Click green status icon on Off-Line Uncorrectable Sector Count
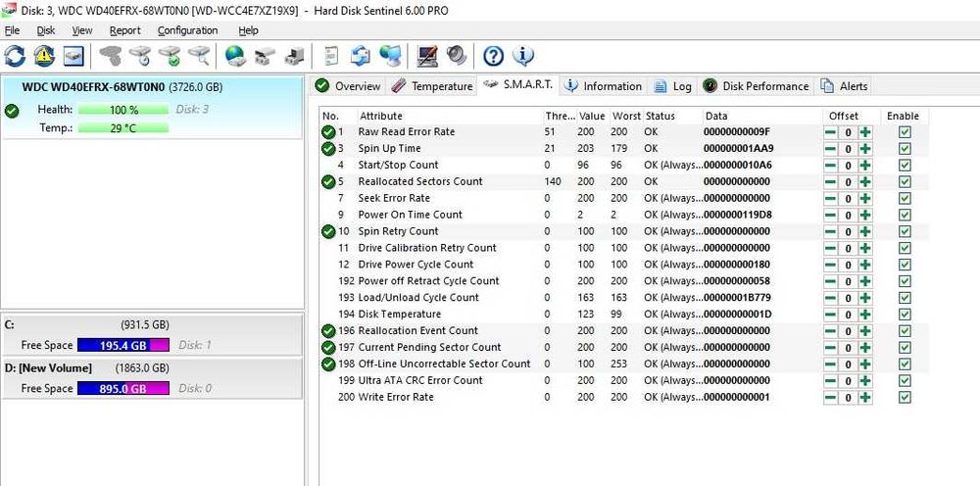This screenshot has width=980, height=486. (x=328, y=364)
